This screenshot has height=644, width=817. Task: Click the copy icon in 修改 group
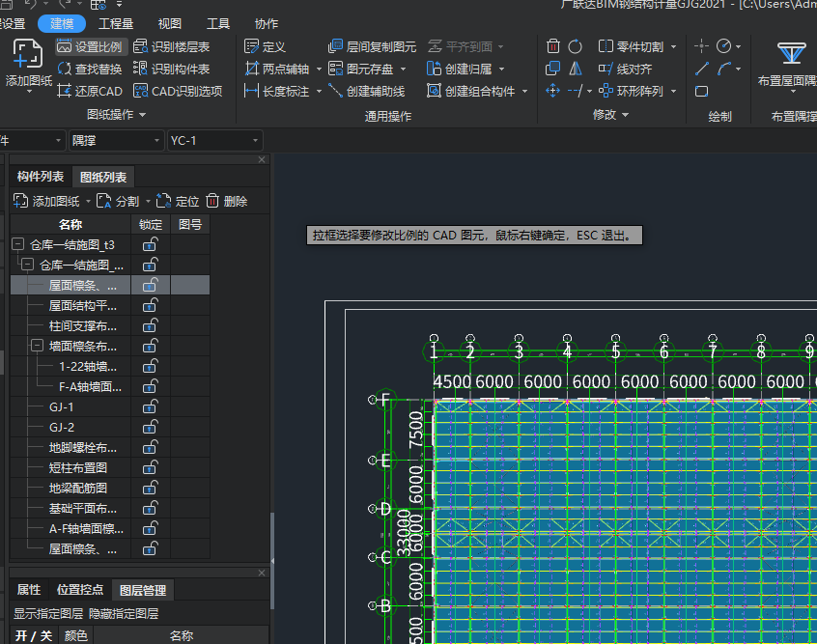coord(552,69)
